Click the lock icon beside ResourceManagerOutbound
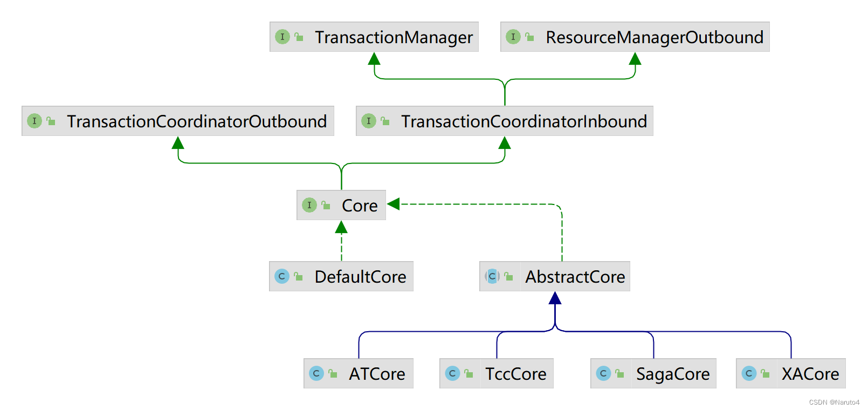The height and width of the screenshot is (410, 868). coord(529,36)
